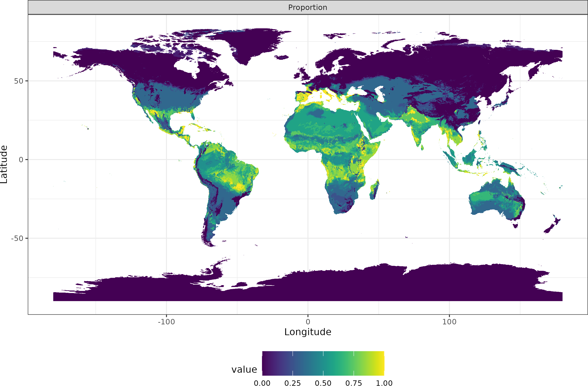588x392 pixels.
Task: Click the 0.50 legend label
Action: (x=323, y=383)
